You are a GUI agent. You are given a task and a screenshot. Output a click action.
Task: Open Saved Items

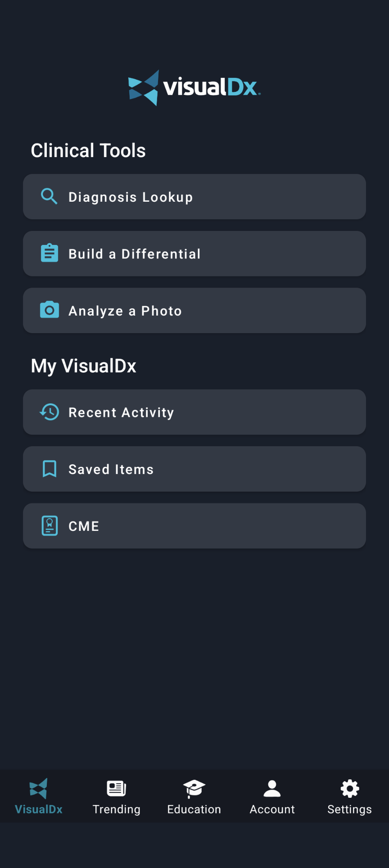click(x=194, y=469)
